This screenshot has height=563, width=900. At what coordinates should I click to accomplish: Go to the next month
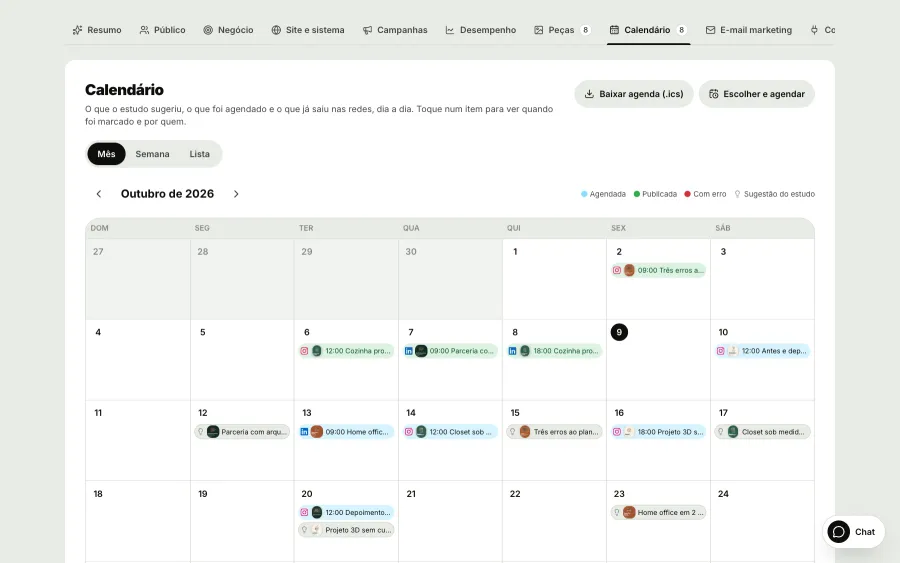coord(236,194)
